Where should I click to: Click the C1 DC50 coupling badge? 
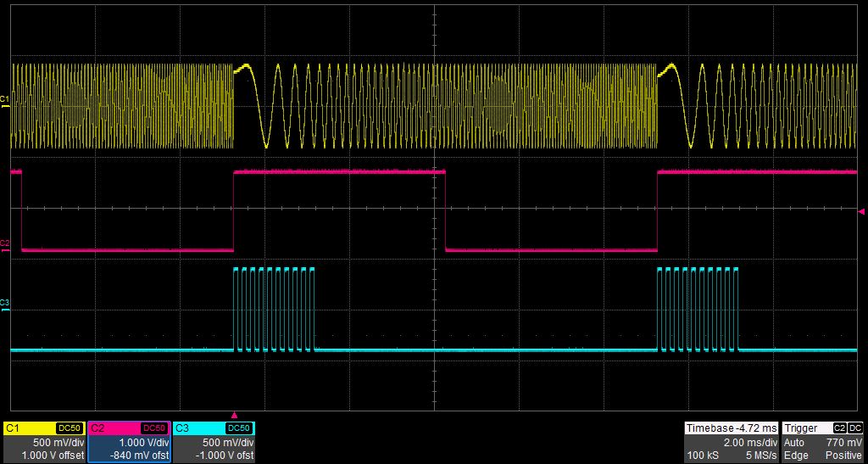click(x=70, y=428)
